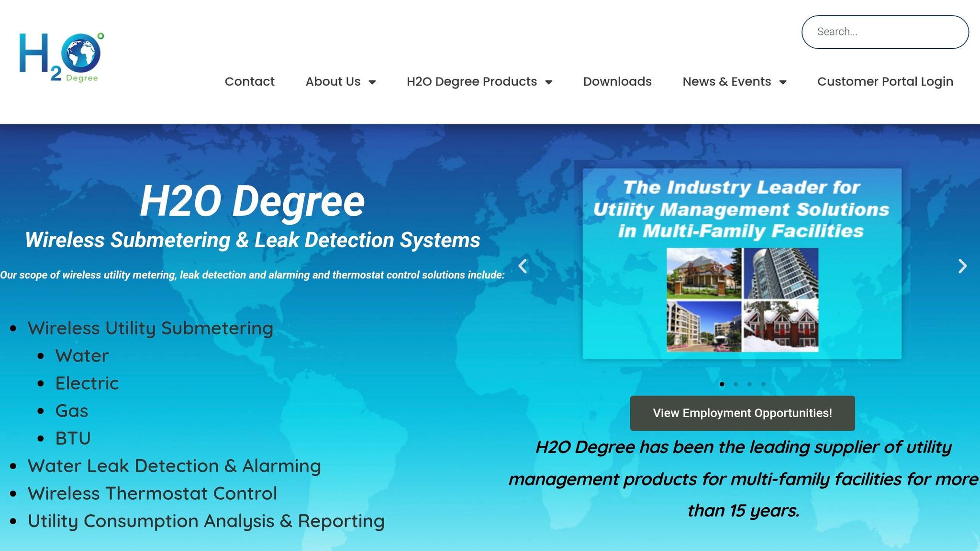Open the H2O Degree Products menu item
This screenshot has height=551, width=980.
point(472,81)
